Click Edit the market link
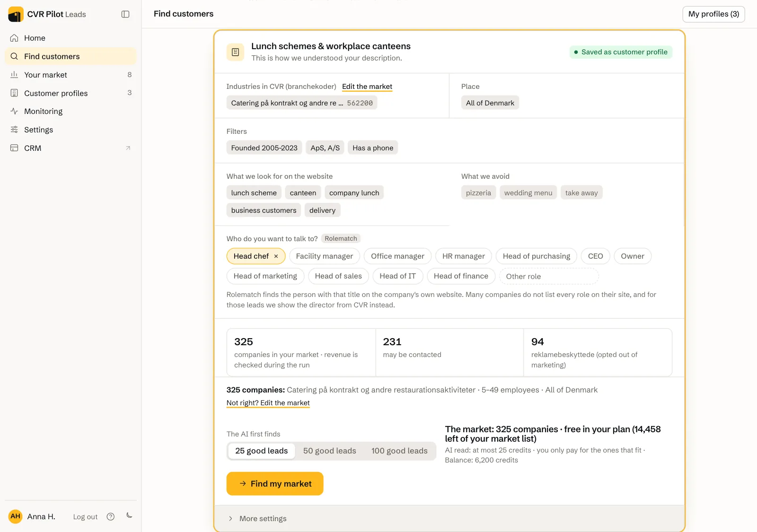 click(x=367, y=87)
